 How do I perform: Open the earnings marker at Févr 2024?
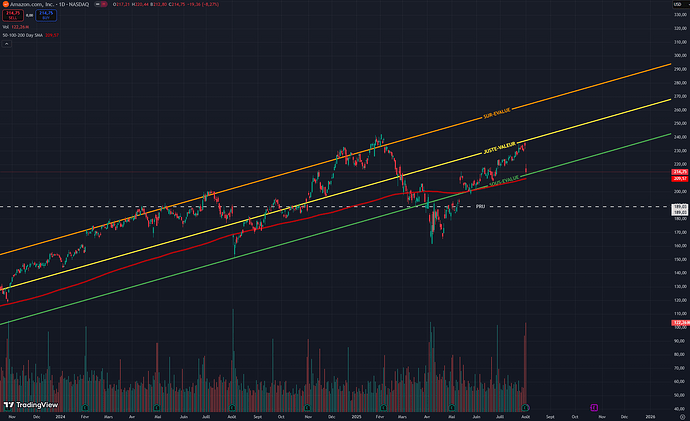tap(85, 408)
